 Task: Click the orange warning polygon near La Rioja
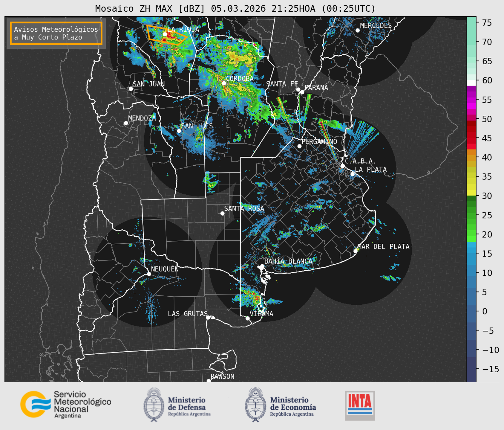point(167,35)
